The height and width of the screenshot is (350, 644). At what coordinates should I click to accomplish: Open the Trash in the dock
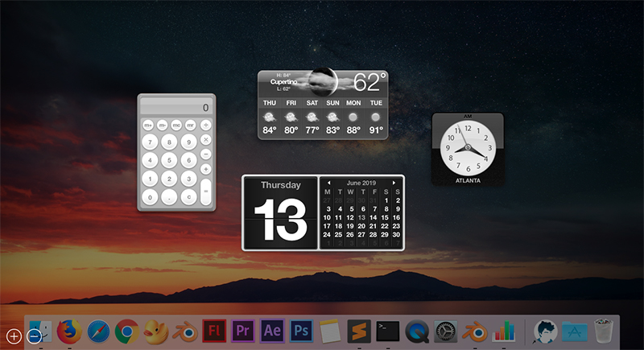604,331
